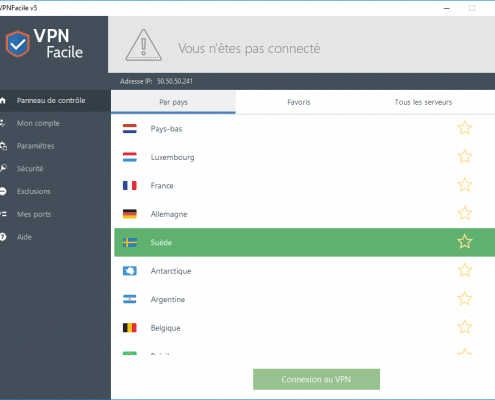Open the Aide section

click(x=24, y=237)
